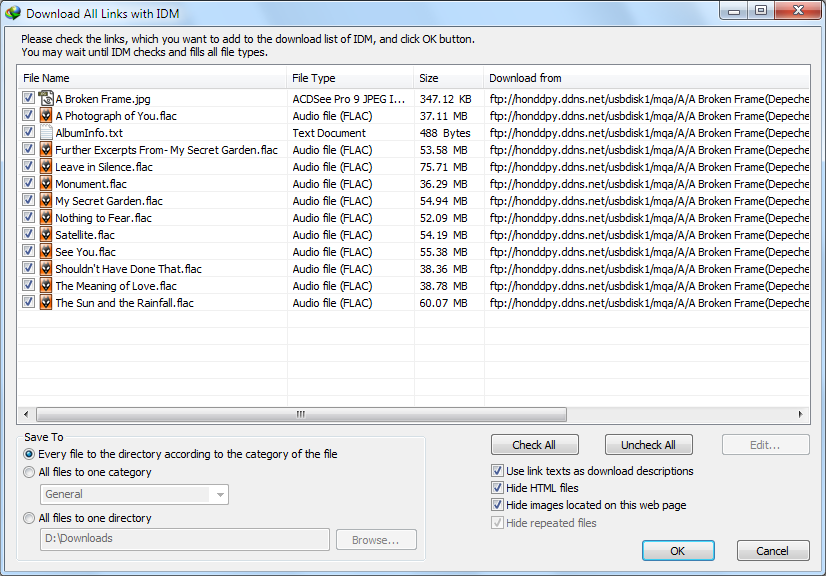Click the IDM globe icon in title bar
Image resolution: width=826 pixels, height=576 pixels.
pyautogui.click(x=13, y=13)
